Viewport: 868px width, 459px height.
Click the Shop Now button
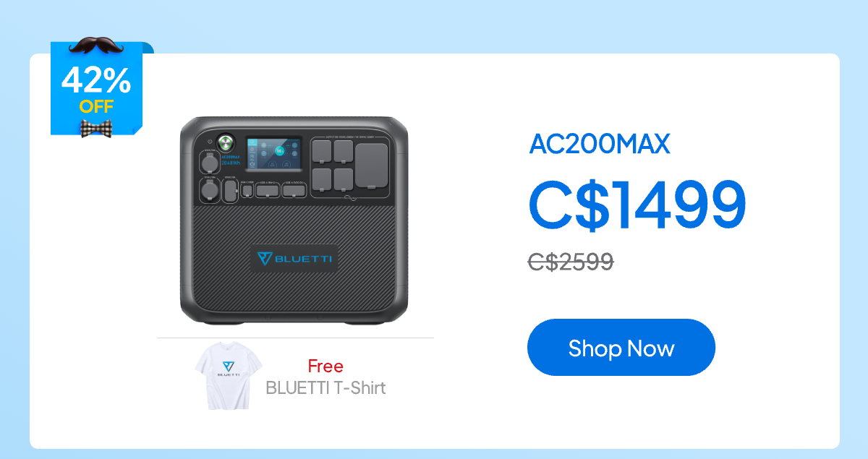[x=621, y=347]
